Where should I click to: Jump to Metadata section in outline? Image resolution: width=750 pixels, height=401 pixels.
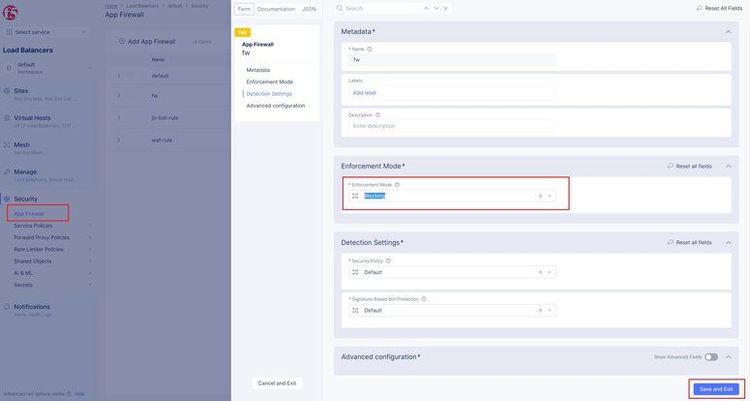tap(258, 70)
